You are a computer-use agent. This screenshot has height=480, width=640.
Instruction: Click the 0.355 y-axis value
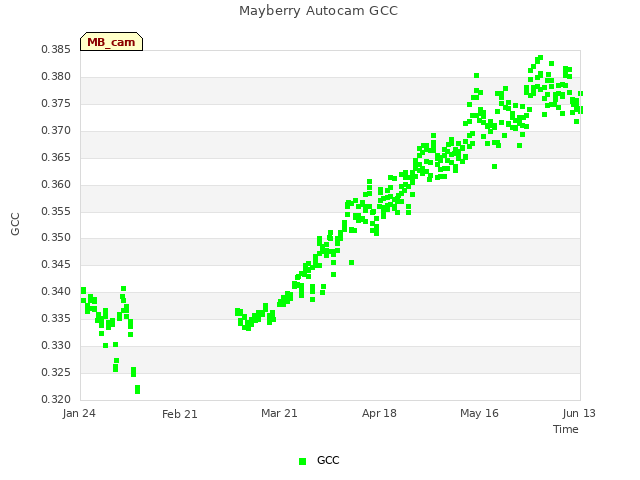tap(56, 211)
